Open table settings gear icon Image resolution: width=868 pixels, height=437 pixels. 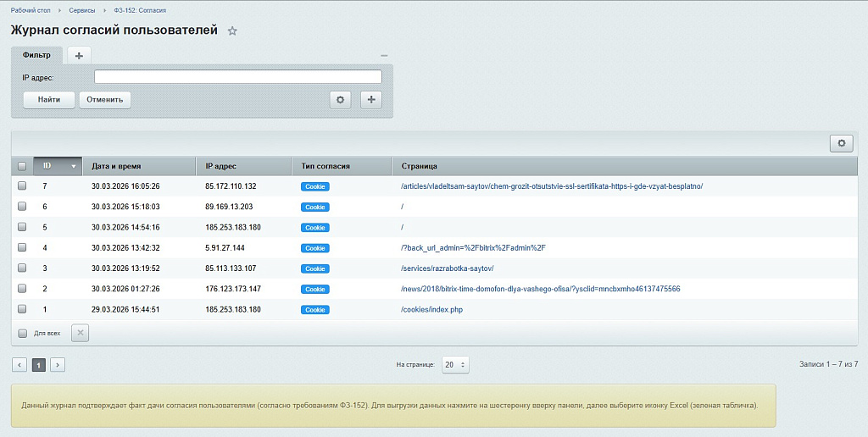(x=842, y=143)
